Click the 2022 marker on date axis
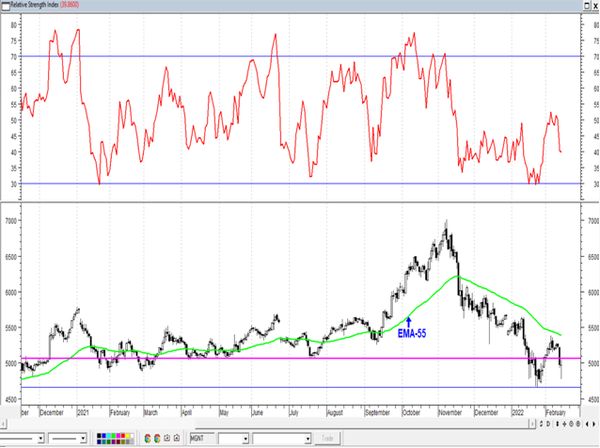This screenshot has width=600, height=448. coord(518,411)
